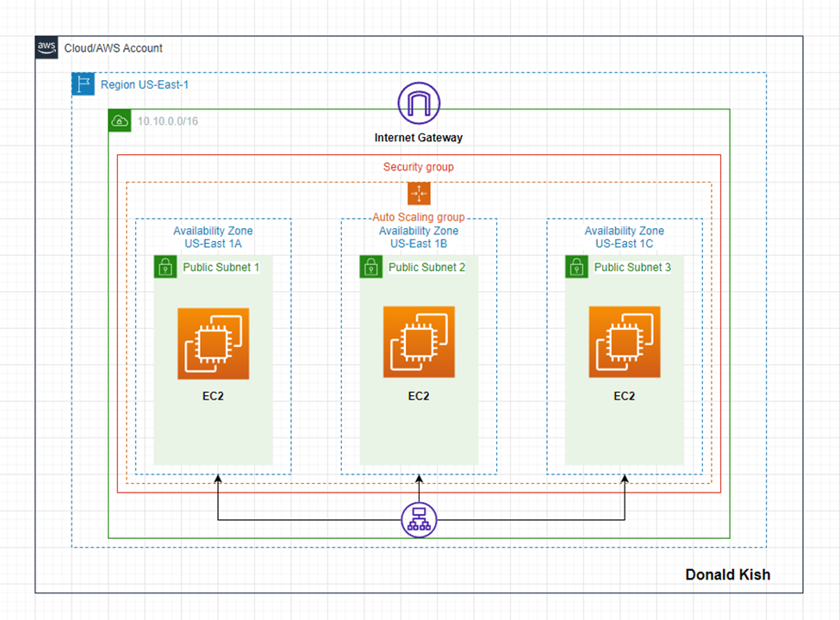Click Public Subnet 1 lock icon
The height and width of the screenshot is (620, 840).
(165, 267)
